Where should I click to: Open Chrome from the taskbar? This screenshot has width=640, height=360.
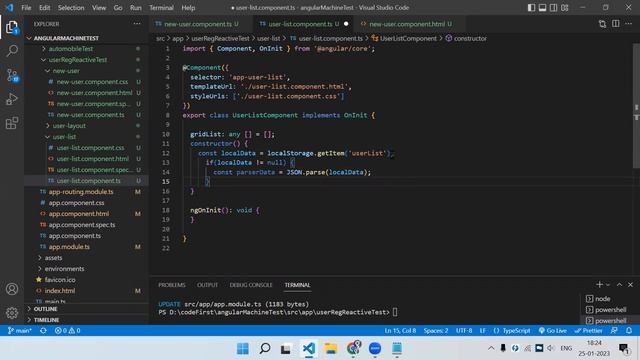[353, 348]
